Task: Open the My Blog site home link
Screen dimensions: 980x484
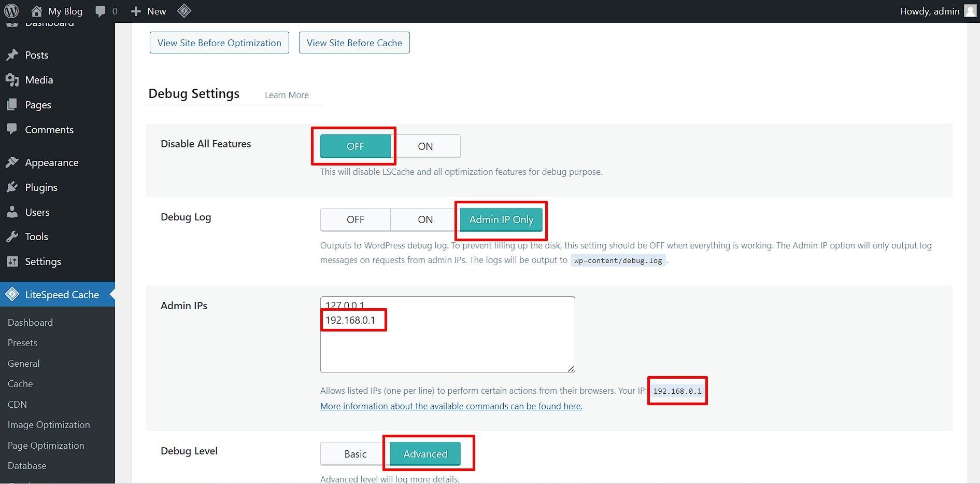Action: point(56,11)
